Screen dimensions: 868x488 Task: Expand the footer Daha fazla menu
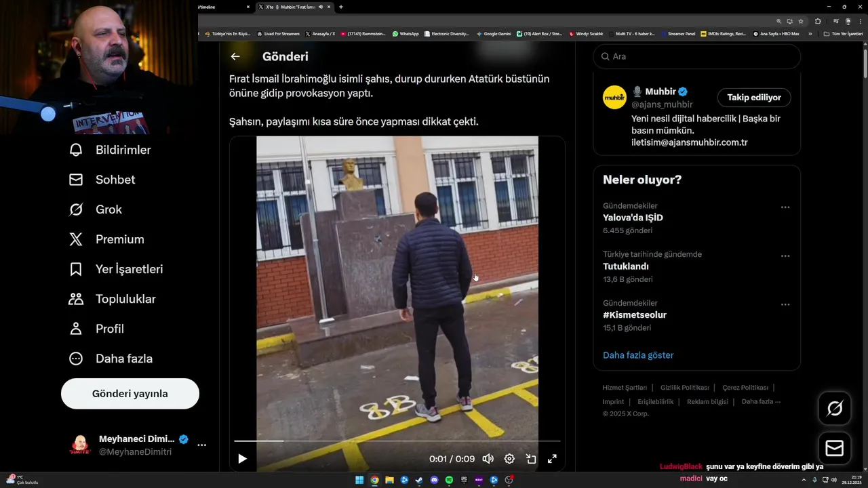click(x=761, y=402)
